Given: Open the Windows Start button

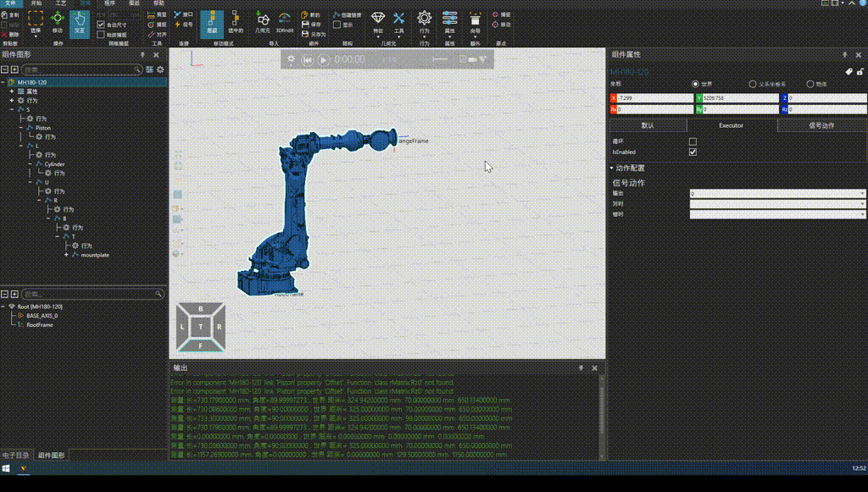Looking at the screenshot, I should click(x=6, y=468).
